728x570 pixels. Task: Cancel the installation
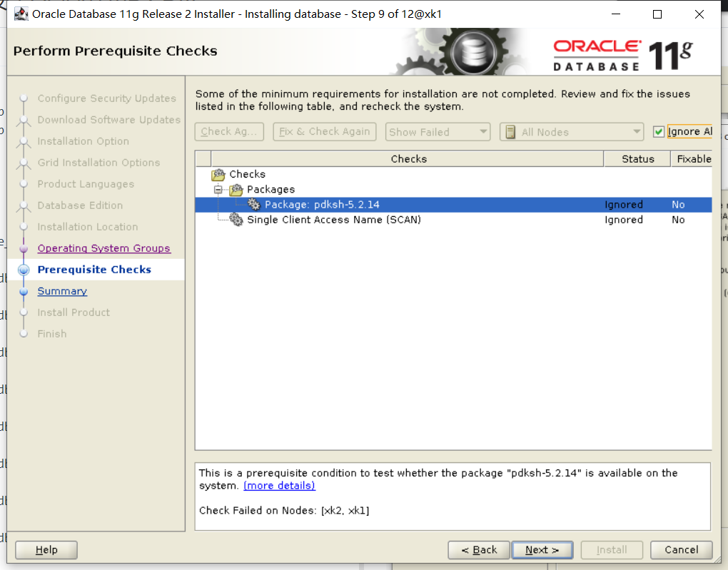(681, 550)
